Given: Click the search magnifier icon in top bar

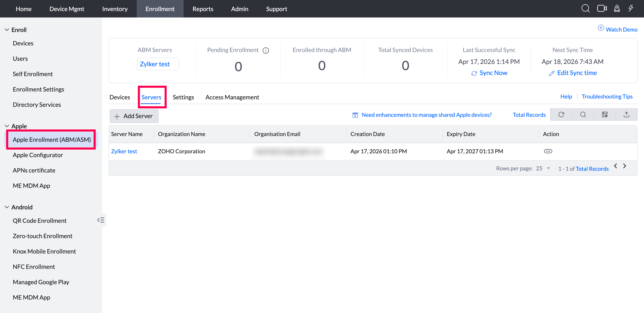Looking at the screenshot, I should 585,9.
